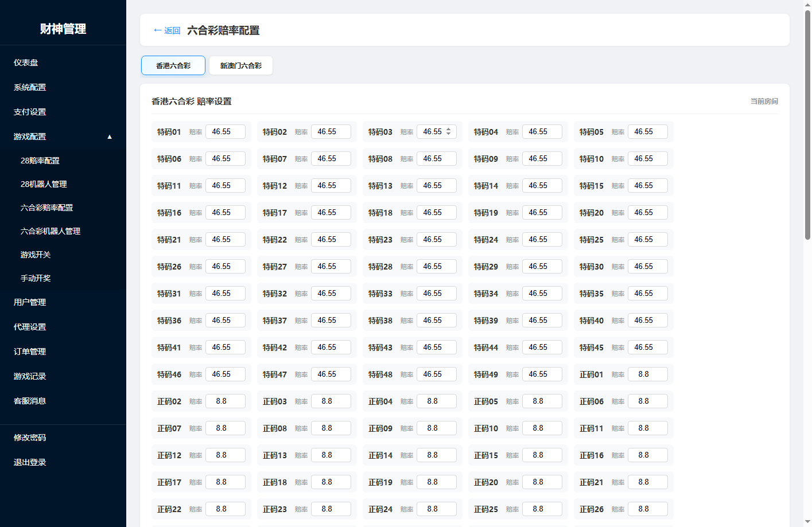This screenshot has width=812, height=527.
Task: Click the 正码19 odds input field
Action: click(437, 482)
